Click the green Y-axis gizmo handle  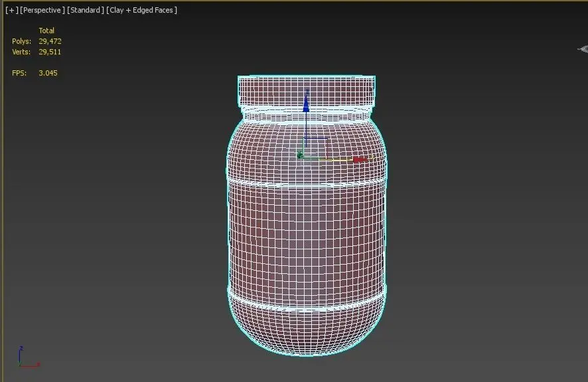point(299,155)
